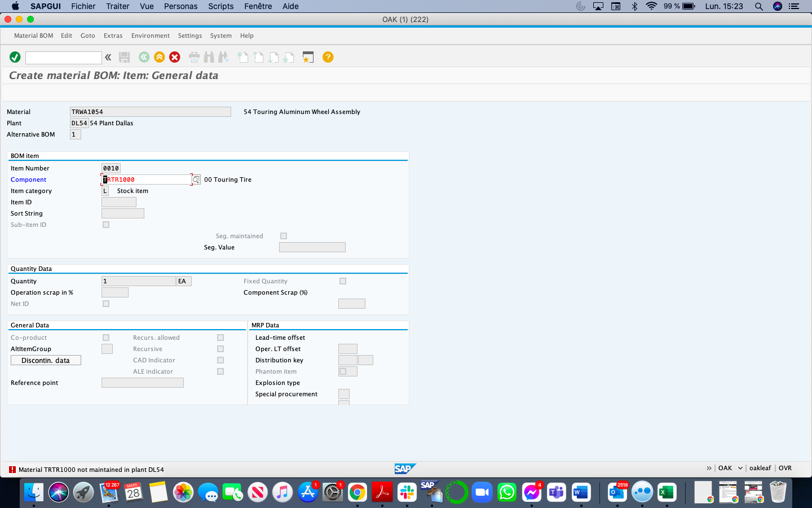Open Adobe Acrobat from the Dock
This screenshot has height=508, width=812.
click(x=382, y=492)
